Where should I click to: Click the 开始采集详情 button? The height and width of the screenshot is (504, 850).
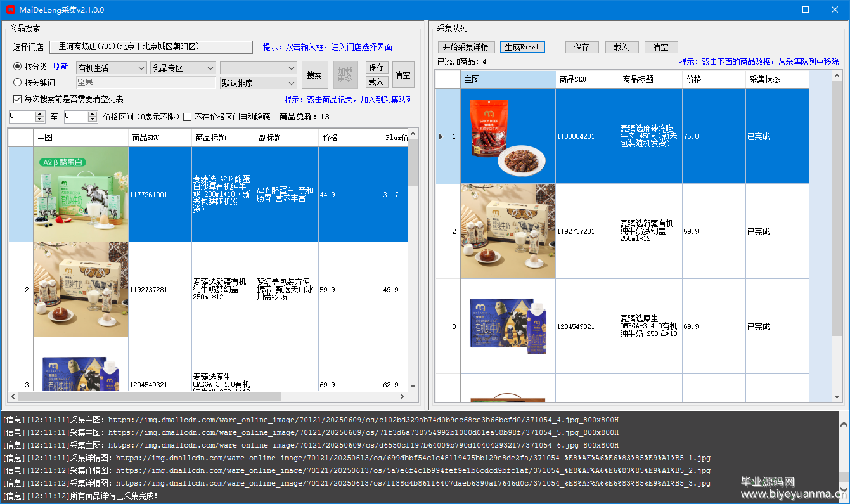[x=466, y=47]
